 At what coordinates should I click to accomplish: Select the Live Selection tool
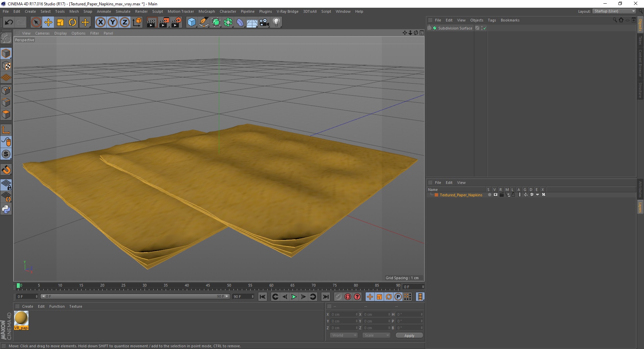click(36, 22)
